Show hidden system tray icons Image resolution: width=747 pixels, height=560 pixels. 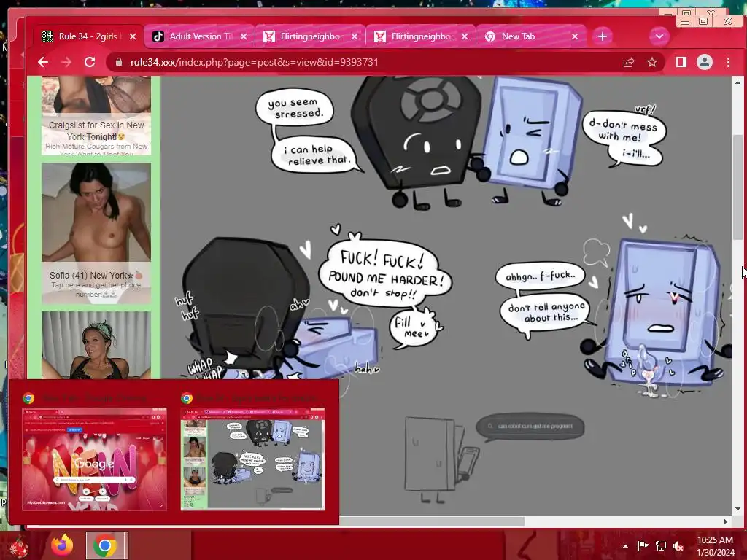[625, 546]
